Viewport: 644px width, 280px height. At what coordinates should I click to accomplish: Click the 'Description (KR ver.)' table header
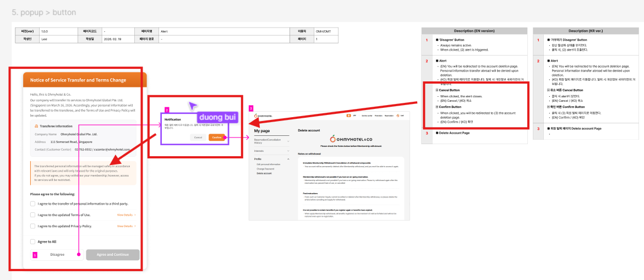tap(586, 31)
